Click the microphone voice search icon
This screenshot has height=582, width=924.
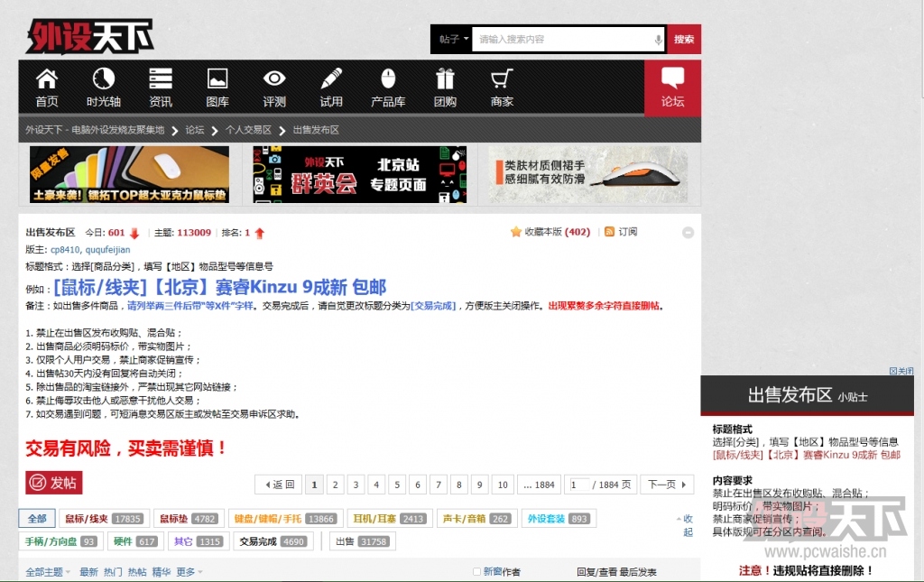[658, 40]
